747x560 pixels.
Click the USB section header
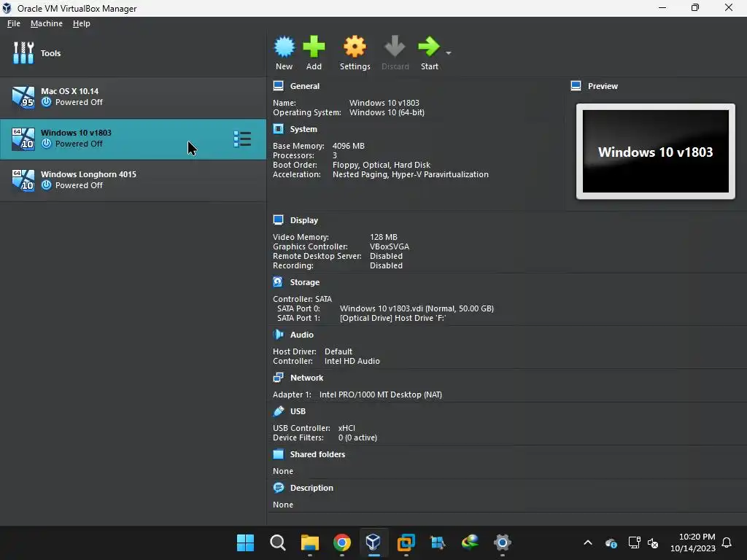pyautogui.click(x=298, y=411)
